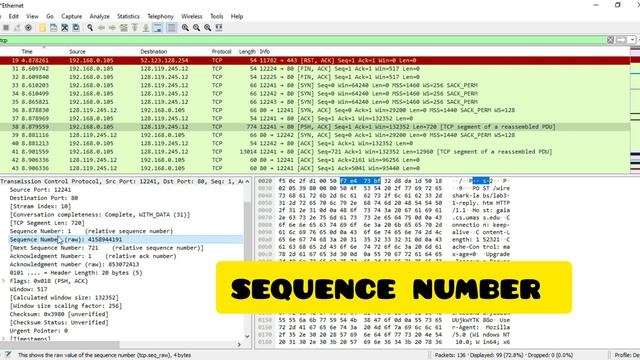Select packet 31 FIN, ACK row
The height and width of the screenshot is (360, 640).
315,69
